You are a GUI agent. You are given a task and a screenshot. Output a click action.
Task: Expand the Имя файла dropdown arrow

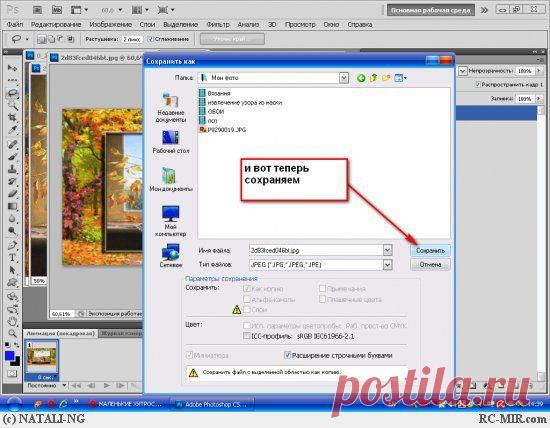[387, 250]
